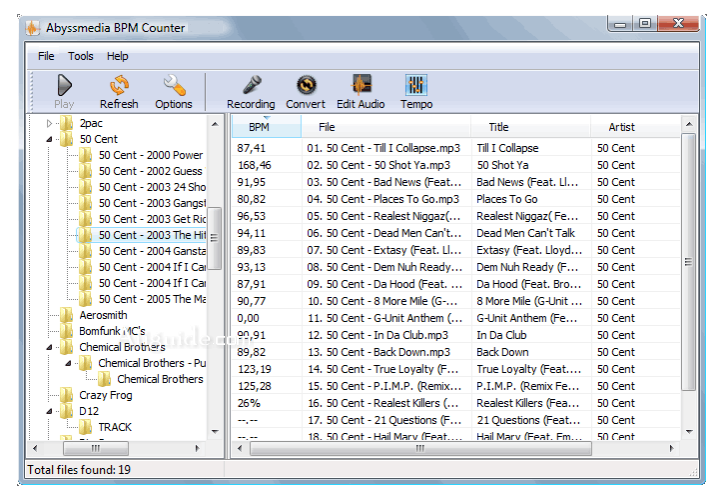Image resolution: width=724 pixels, height=501 pixels.
Task: Click BPM value 0,00 for G-Unit Anthem
Action: click(248, 318)
